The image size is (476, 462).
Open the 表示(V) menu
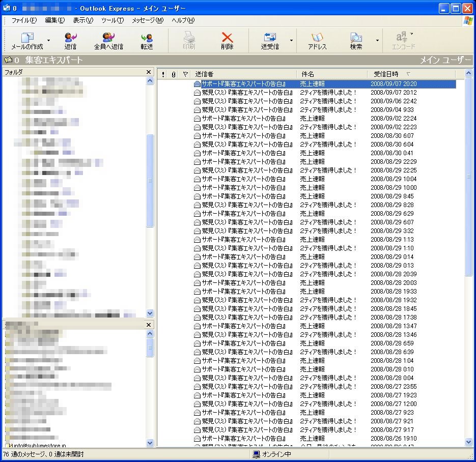(x=83, y=20)
